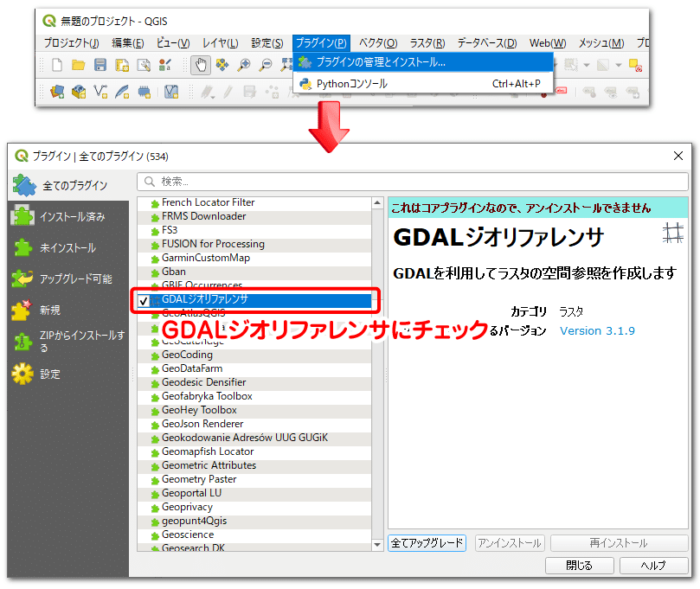Select the FS3 plugin row
This screenshot has height=589, width=700.
tap(254, 230)
